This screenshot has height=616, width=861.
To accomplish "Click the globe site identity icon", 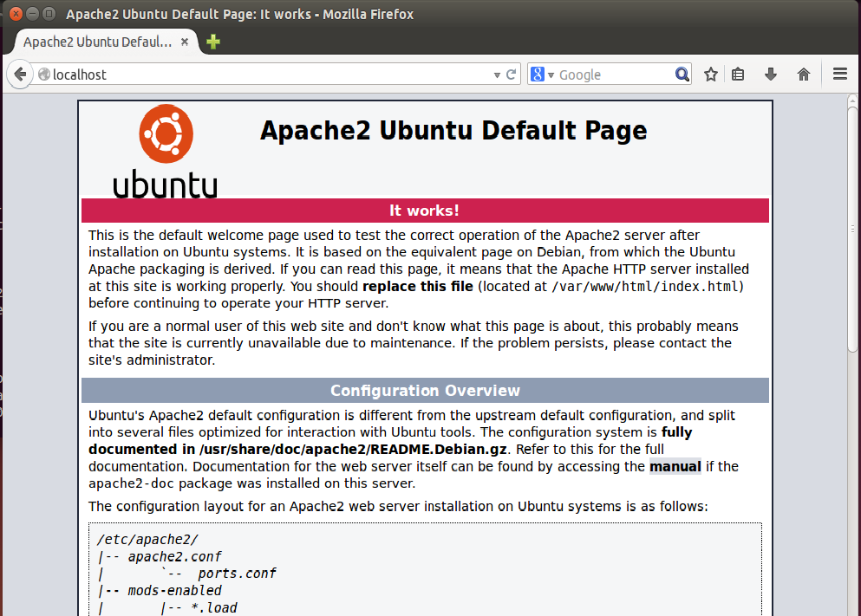I will 44,75.
